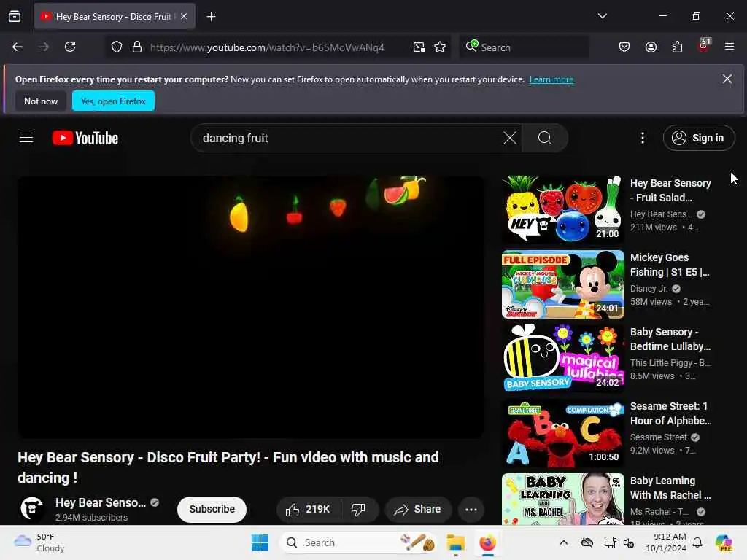Open display/network tray icon
The width and height of the screenshot is (747, 560).
[x=610, y=542]
